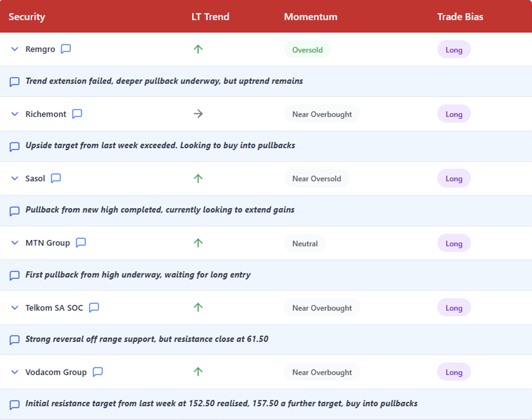This screenshot has height=420, width=532.
Task: Click the Long bias badge for Richemont
Action: click(454, 114)
